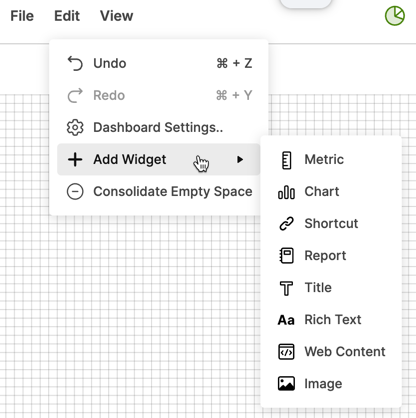Click the Web Content code icon

tap(286, 352)
